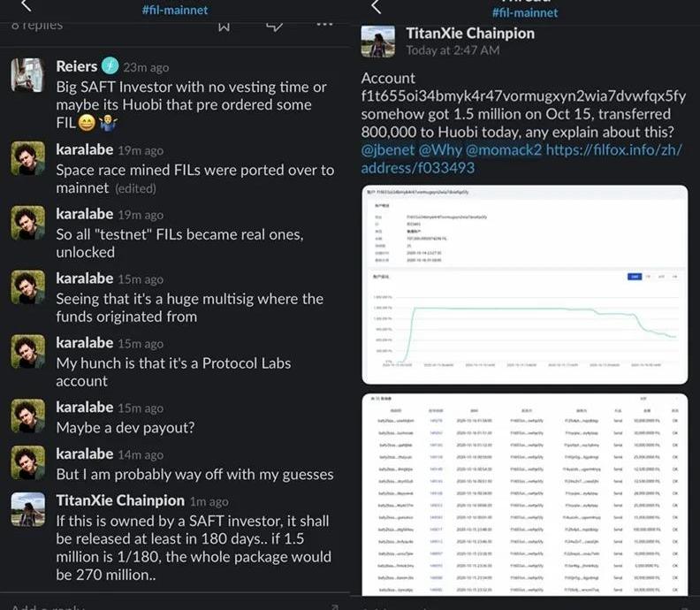
Task: Open the #fil-mainnet label in right header
Action: click(525, 12)
